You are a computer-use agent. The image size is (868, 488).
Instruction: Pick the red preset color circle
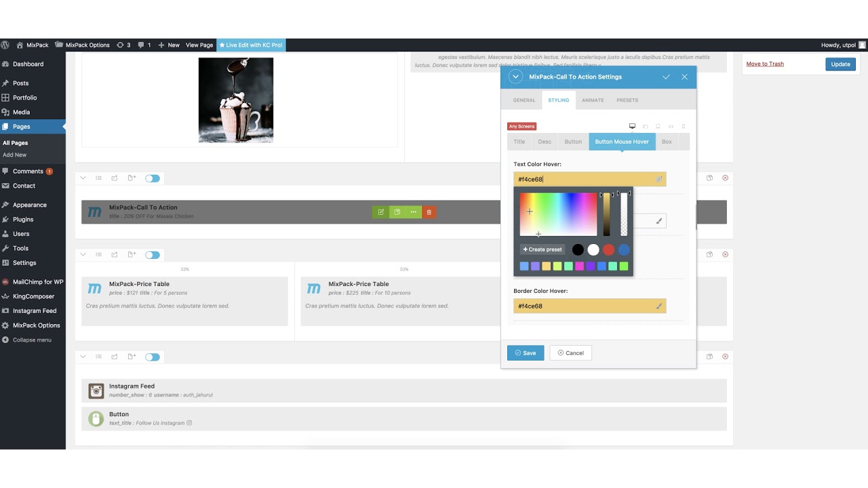[x=608, y=249]
